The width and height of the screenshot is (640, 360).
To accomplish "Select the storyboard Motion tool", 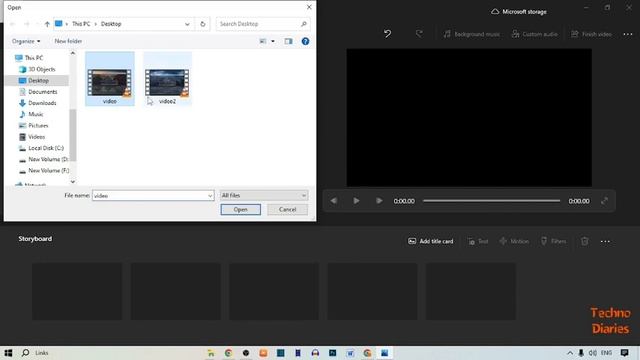I will pos(514,241).
